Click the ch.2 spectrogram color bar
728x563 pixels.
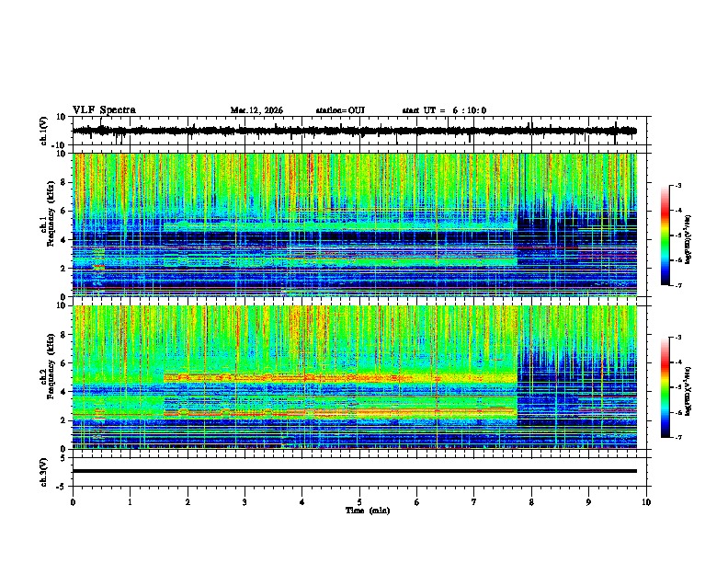(665, 387)
